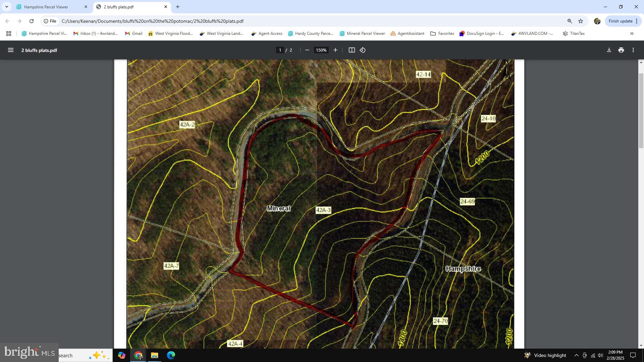
Task: Show hidden system tray icons
Action: (576, 355)
